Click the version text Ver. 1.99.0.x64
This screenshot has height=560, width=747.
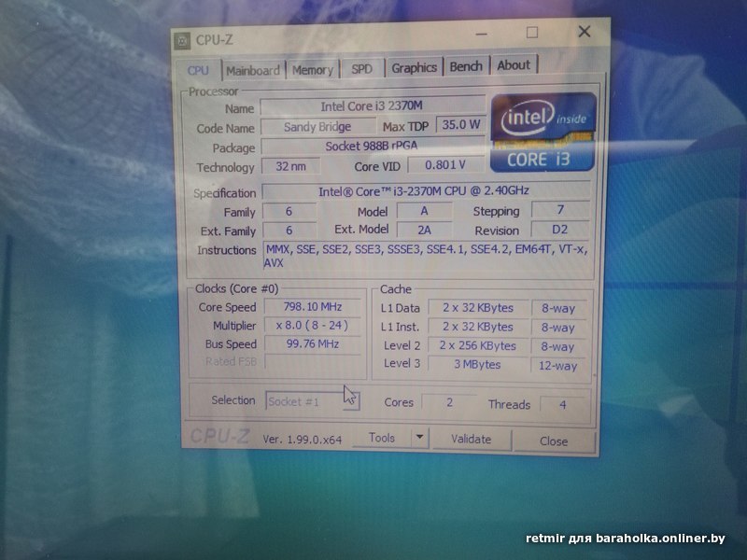point(302,440)
